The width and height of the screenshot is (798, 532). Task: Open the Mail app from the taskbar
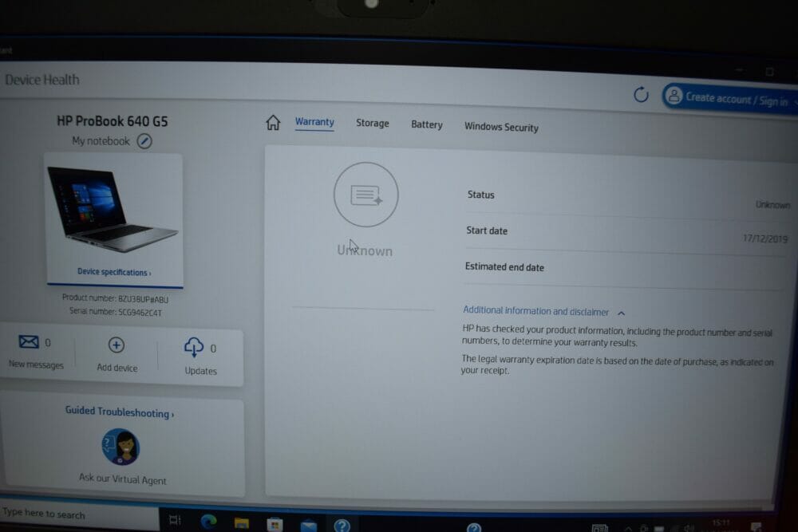tap(308, 526)
